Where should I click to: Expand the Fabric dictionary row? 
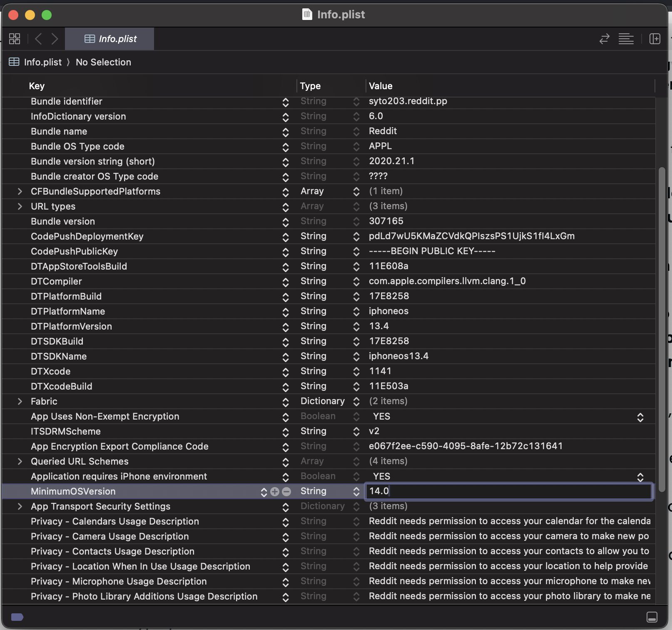click(20, 401)
